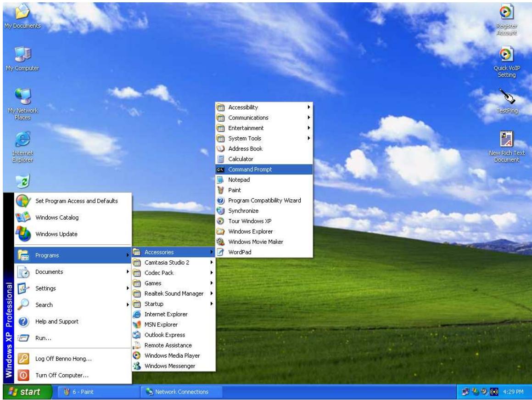Select the Command Prompt icon in Accessories
This screenshot has height=400, width=532.
[220, 169]
